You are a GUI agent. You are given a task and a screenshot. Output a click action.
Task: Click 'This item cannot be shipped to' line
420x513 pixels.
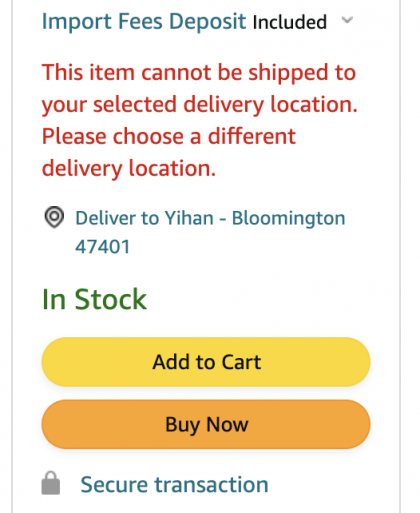click(x=199, y=72)
